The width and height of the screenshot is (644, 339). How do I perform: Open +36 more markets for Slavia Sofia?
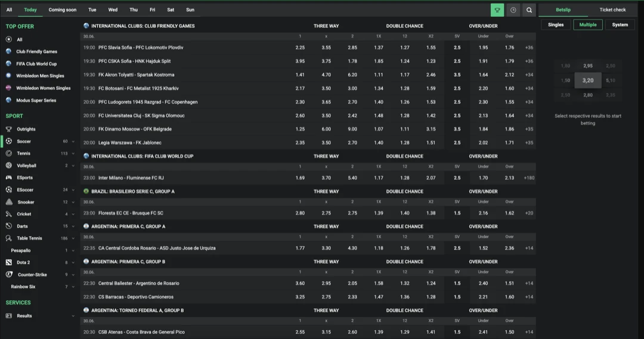pyautogui.click(x=529, y=48)
